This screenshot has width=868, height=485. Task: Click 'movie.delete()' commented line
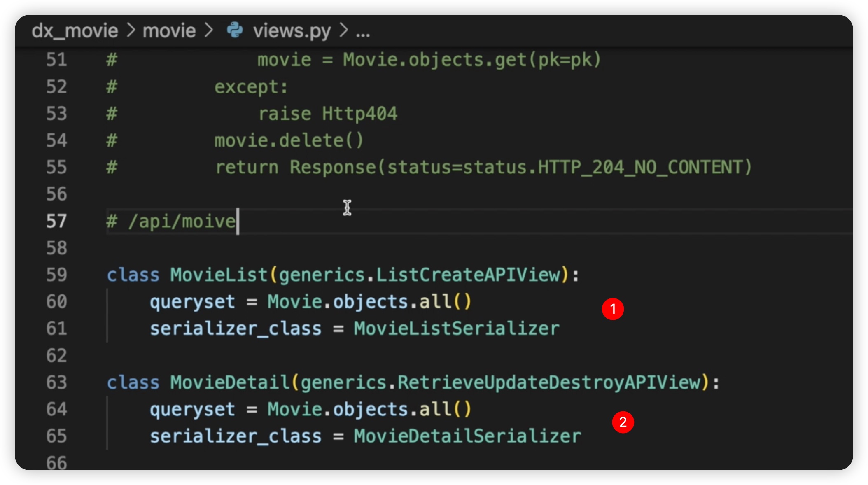point(289,141)
